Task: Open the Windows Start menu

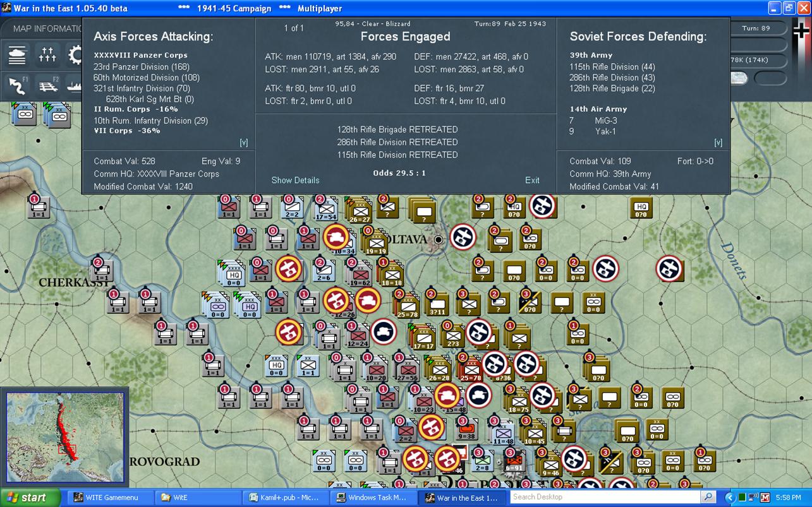Action: 30,498
